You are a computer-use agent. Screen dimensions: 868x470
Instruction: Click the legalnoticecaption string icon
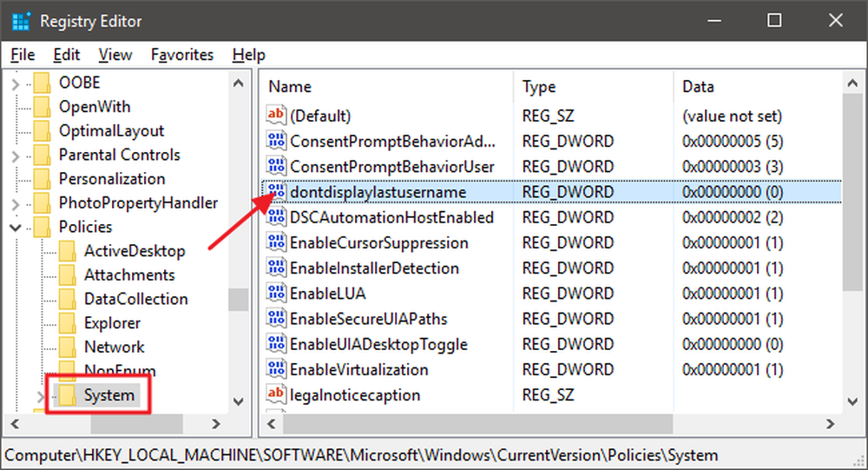(x=276, y=394)
